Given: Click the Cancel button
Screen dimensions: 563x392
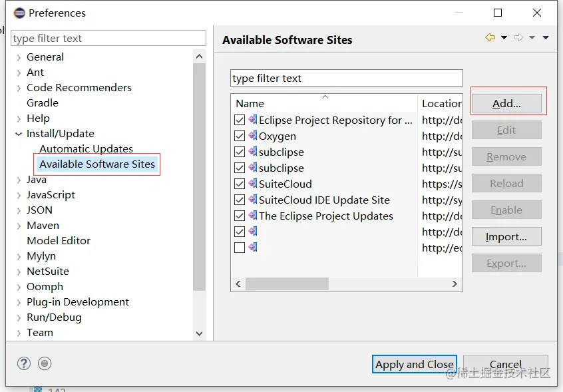Looking at the screenshot, I should [x=506, y=364].
